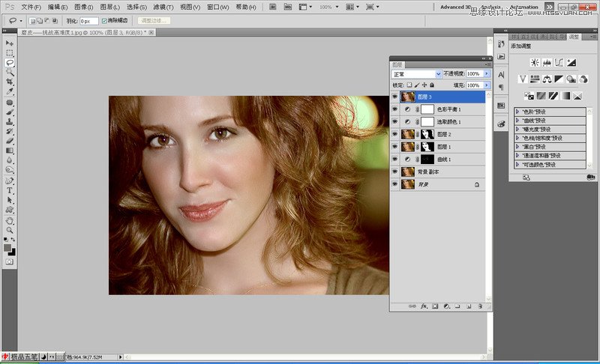Expand the "色阶"预设 preset list
The height and width of the screenshot is (364, 600).
pyautogui.click(x=517, y=112)
